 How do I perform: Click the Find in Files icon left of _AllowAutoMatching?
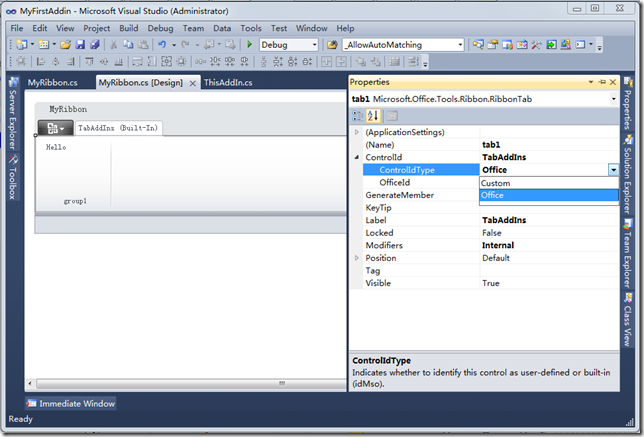coord(332,45)
